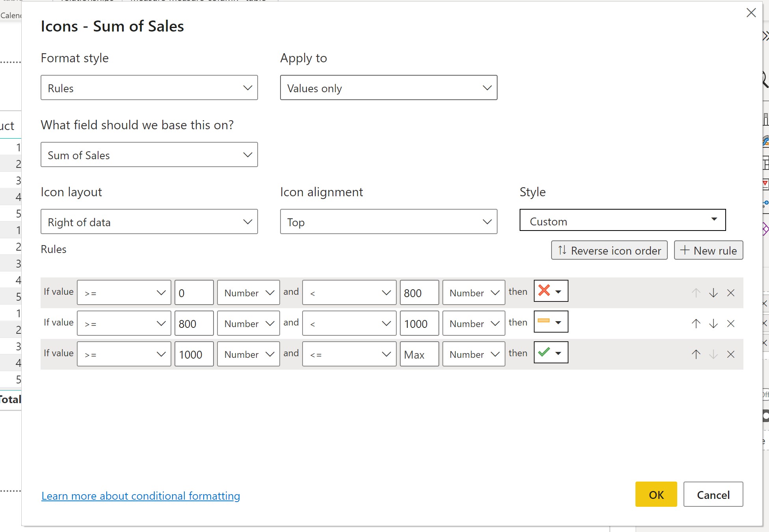Click the first rule's upper value field 800
Viewport: 769px width, 532px height.
[x=419, y=292]
